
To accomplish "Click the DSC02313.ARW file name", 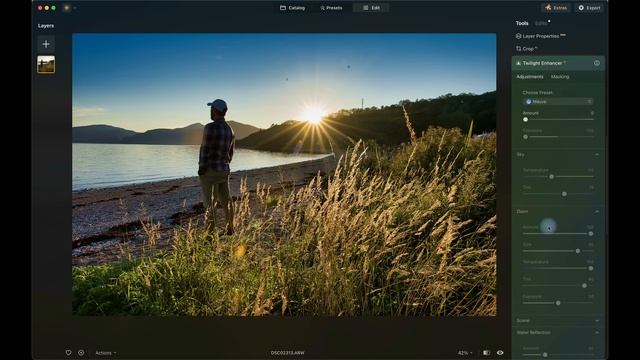I will click(288, 353).
